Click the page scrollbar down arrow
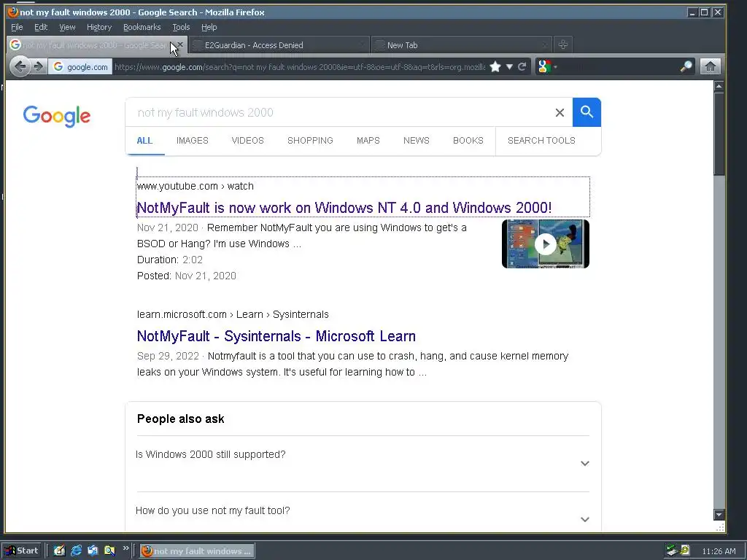The image size is (747, 560). point(719,515)
